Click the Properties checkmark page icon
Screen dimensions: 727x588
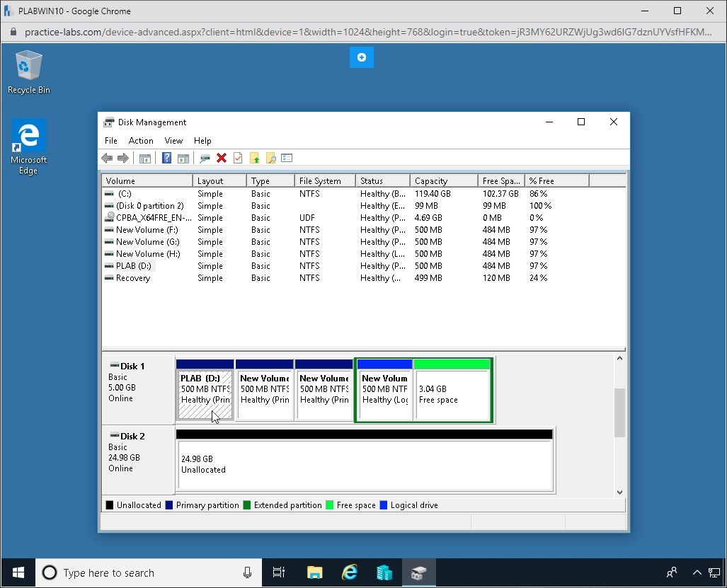(238, 158)
